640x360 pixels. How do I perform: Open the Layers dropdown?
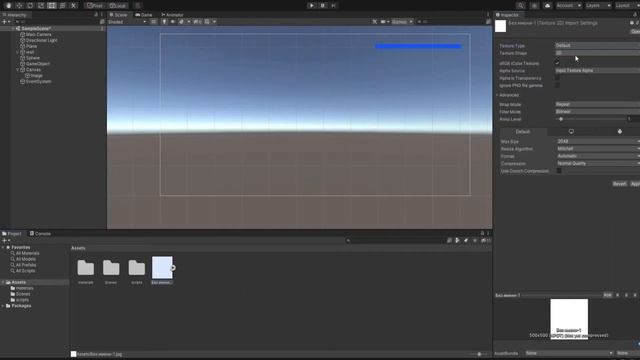click(598, 6)
